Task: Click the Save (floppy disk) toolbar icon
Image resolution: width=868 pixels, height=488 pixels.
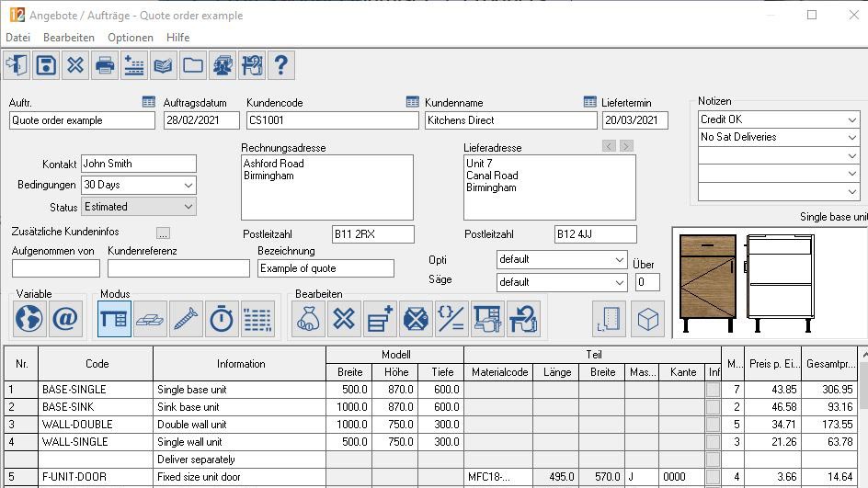Action: click(x=46, y=65)
